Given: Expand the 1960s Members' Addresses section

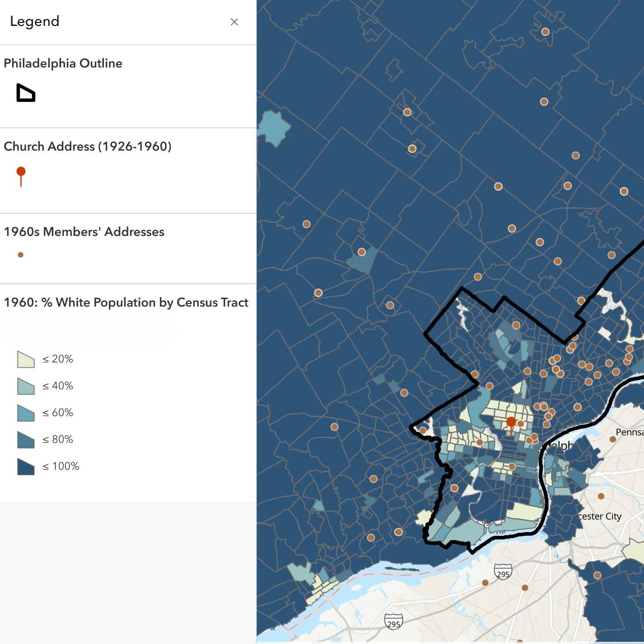Looking at the screenshot, I should coord(84,232).
